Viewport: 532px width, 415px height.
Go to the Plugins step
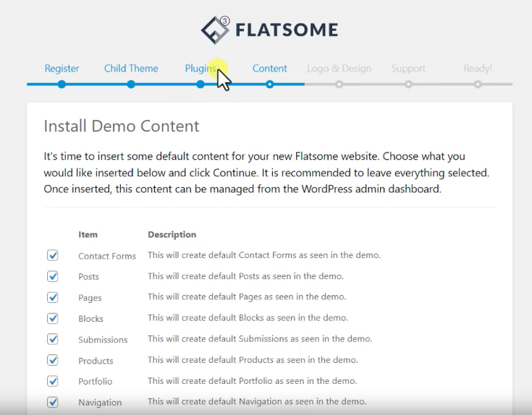[x=200, y=69]
